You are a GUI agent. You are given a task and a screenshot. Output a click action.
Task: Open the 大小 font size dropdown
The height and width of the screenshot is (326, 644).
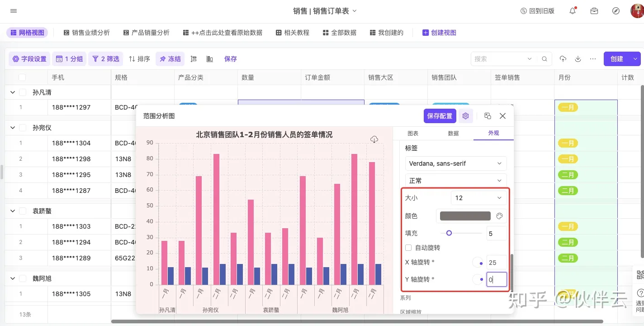pos(478,198)
